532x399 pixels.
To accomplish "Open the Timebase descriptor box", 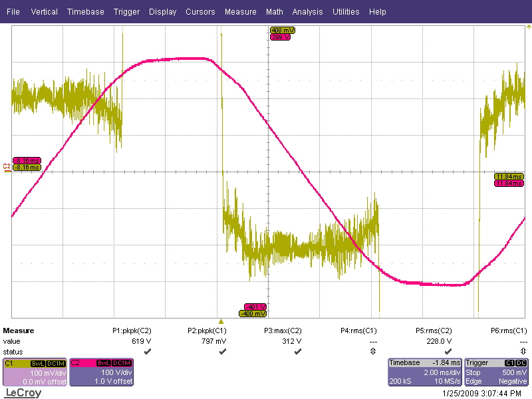I will (x=424, y=372).
